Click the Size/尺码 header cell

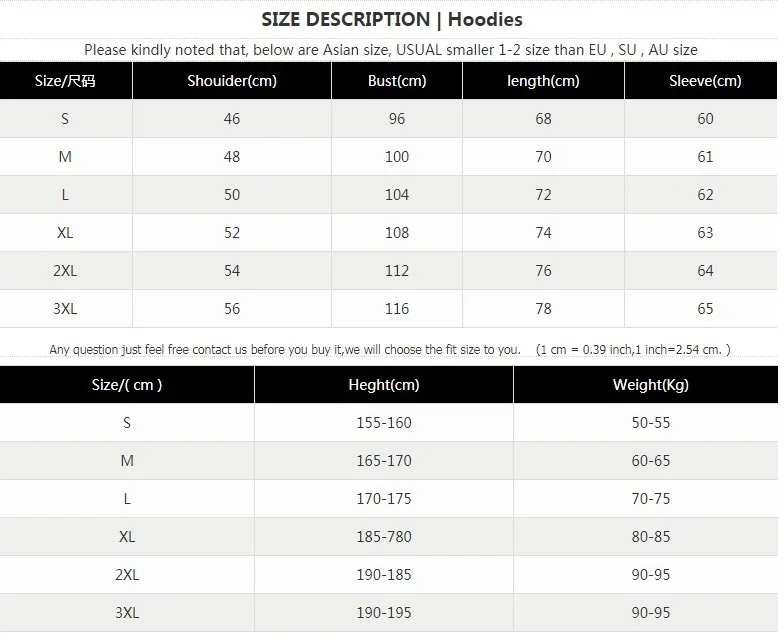click(x=66, y=80)
